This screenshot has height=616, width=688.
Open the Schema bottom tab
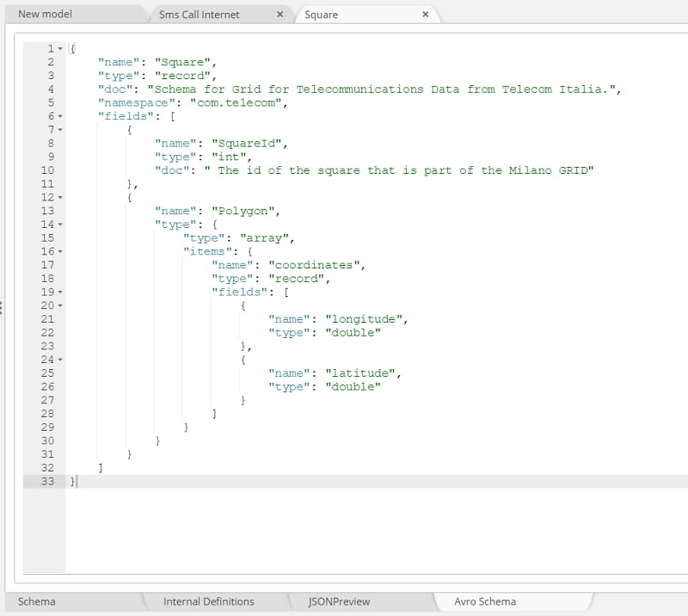point(37,601)
